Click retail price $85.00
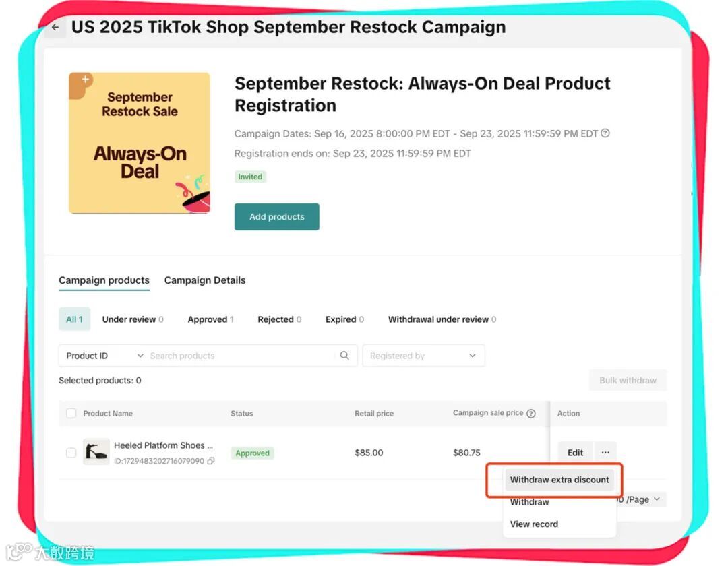 369,452
